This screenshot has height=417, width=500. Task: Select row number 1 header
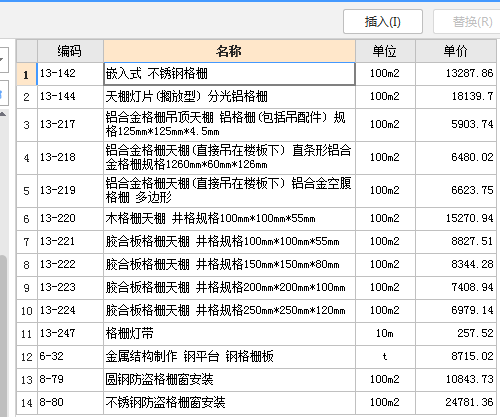tap(27, 74)
